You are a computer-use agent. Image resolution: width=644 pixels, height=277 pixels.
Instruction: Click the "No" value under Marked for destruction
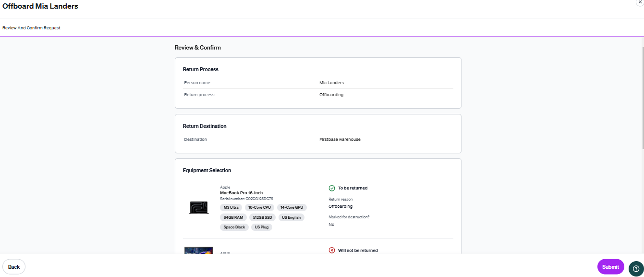point(331,225)
